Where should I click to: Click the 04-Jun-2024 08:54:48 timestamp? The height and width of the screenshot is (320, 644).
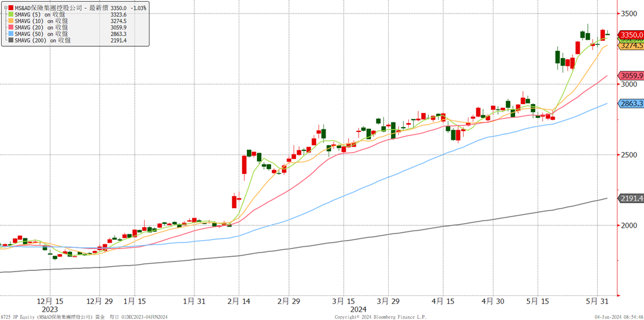(x=620, y=317)
